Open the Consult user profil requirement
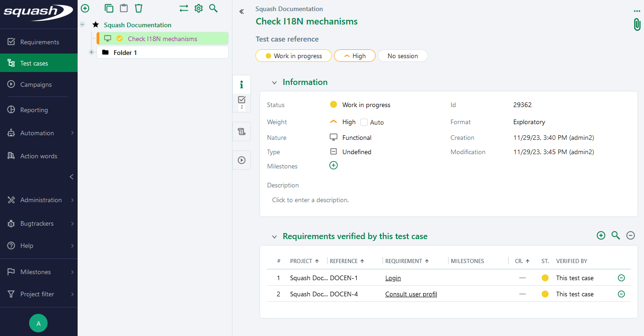This screenshot has height=336, width=644. click(x=411, y=294)
